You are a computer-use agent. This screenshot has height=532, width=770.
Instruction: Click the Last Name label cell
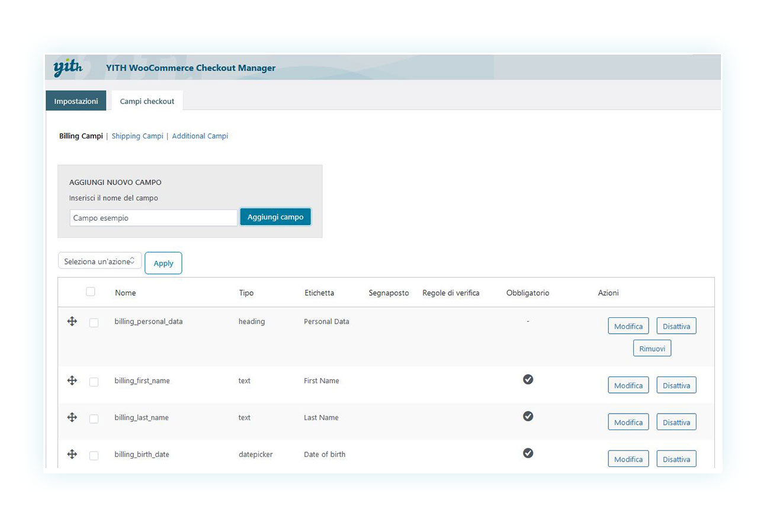pyautogui.click(x=321, y=417)
